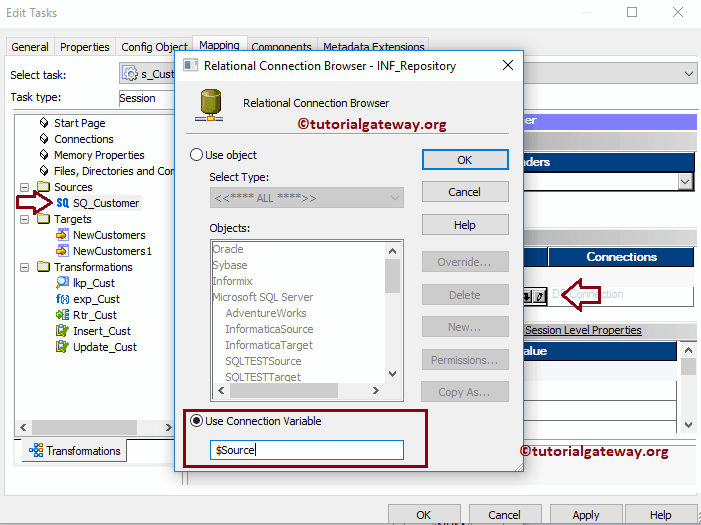This screenshot has height=525, width=701.
Task: Switch to the General tab
Action: (30, 47)
